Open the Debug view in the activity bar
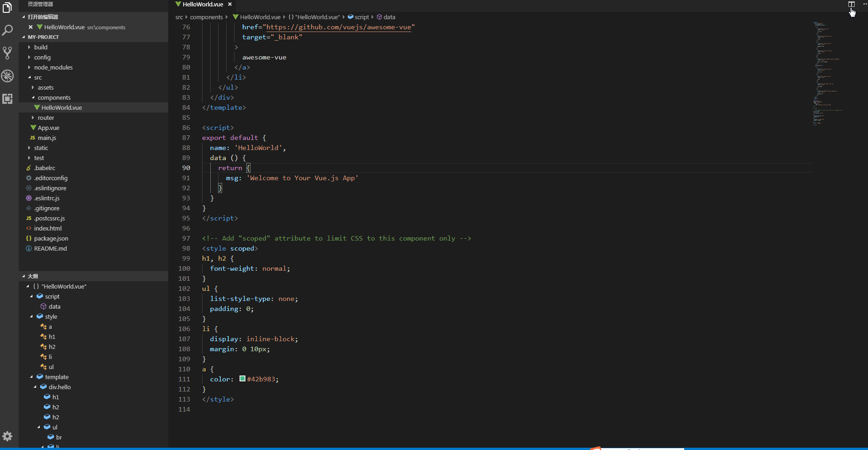Screen dimensions: 868x450 click(7, 76)
